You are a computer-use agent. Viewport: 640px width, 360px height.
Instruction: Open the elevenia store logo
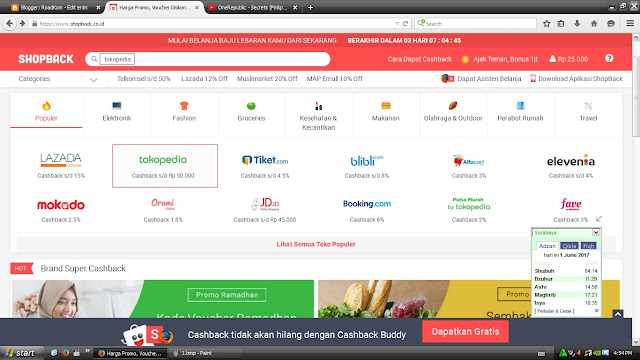[x=571, y=161]
